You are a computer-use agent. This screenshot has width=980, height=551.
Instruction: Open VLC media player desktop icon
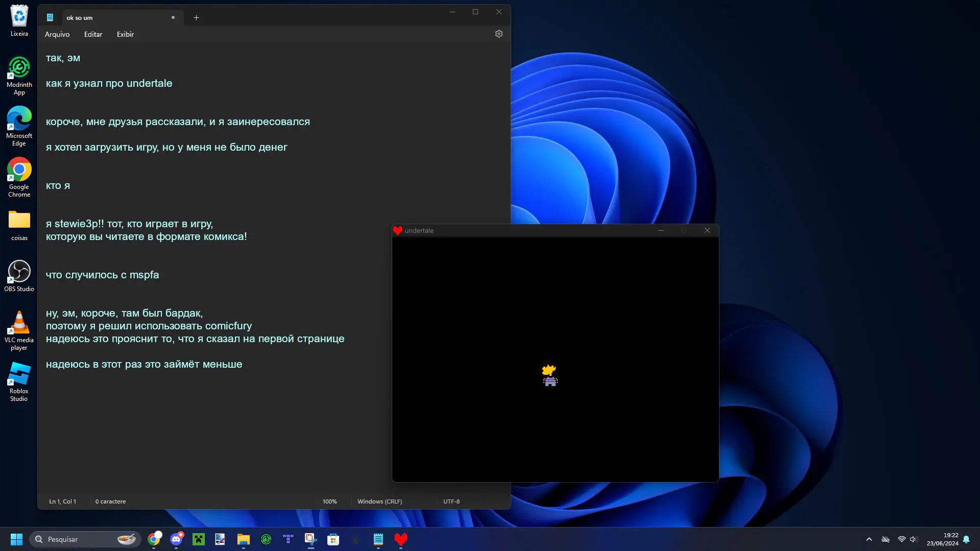(19, 331)
